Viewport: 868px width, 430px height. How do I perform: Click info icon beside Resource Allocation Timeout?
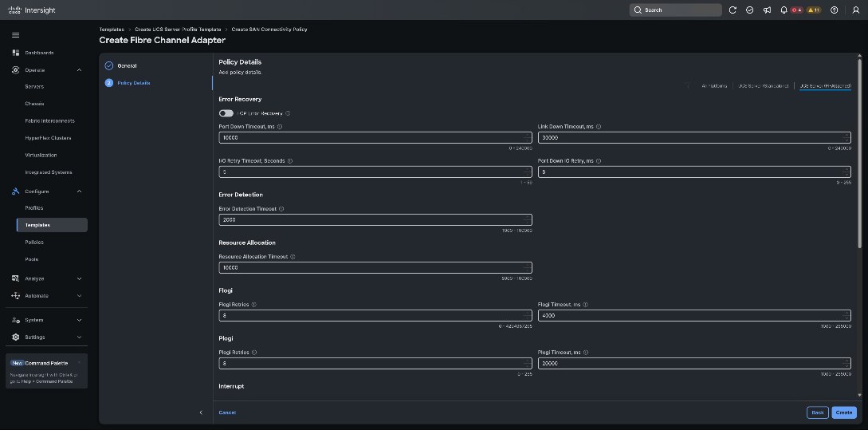click(293, 257)
